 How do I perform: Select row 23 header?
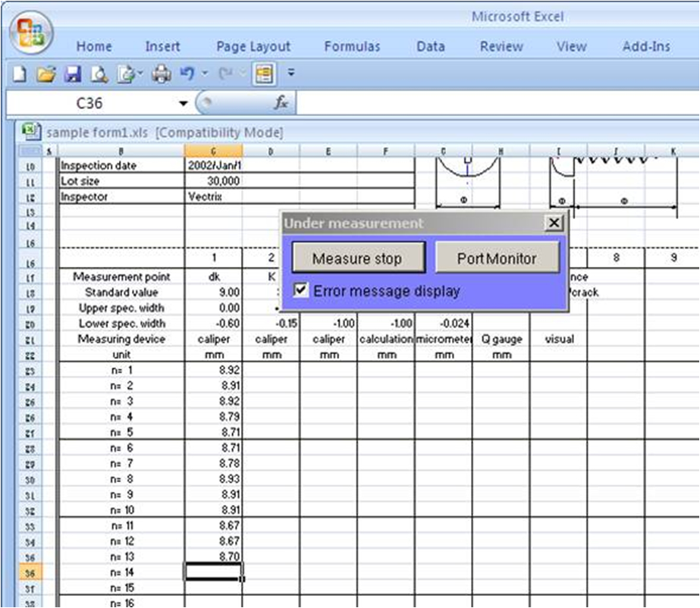tap(30, 371)
